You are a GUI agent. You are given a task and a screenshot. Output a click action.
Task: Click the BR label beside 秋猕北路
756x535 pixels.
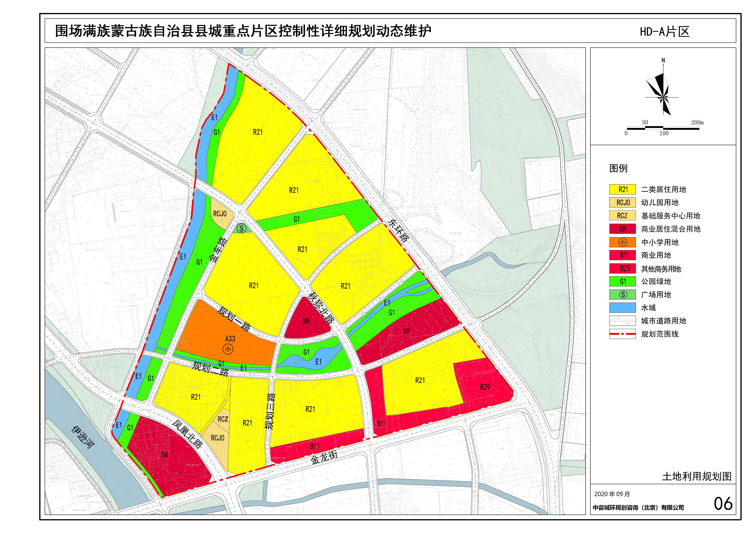[x=306, y=321]
